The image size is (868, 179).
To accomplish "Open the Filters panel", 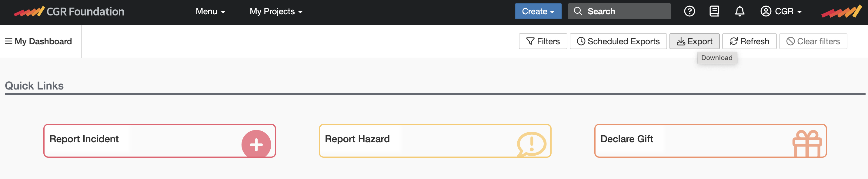I will pyautogui.click(x=543, y=41).
